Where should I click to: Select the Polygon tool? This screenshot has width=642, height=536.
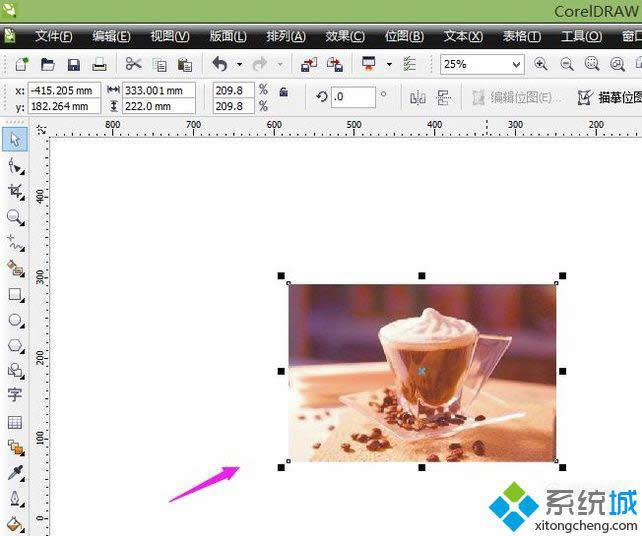click(x=16, y=346)
